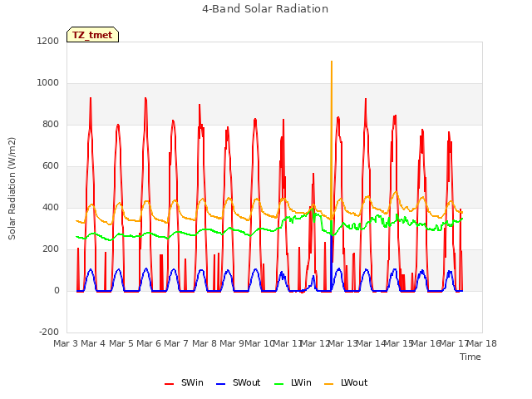Click the orange LWout spike peak near 1100
The image size is (532, 399).
tap(332, 62)
